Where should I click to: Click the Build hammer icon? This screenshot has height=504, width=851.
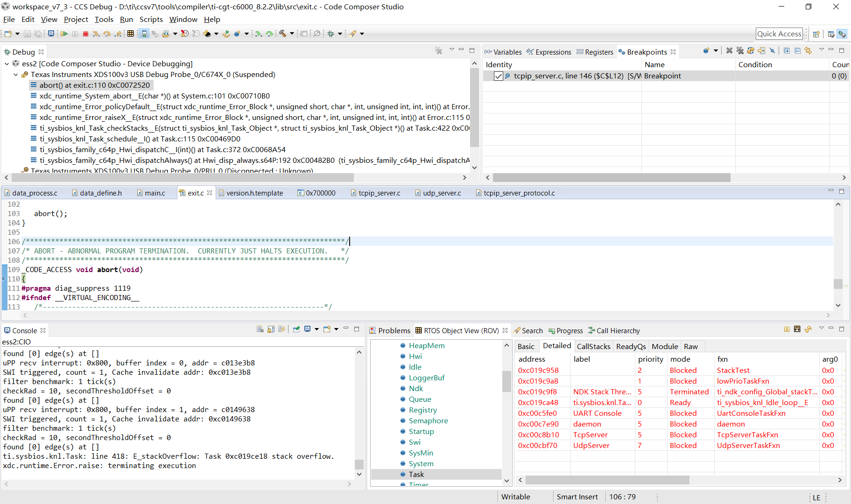coord(282,34)
